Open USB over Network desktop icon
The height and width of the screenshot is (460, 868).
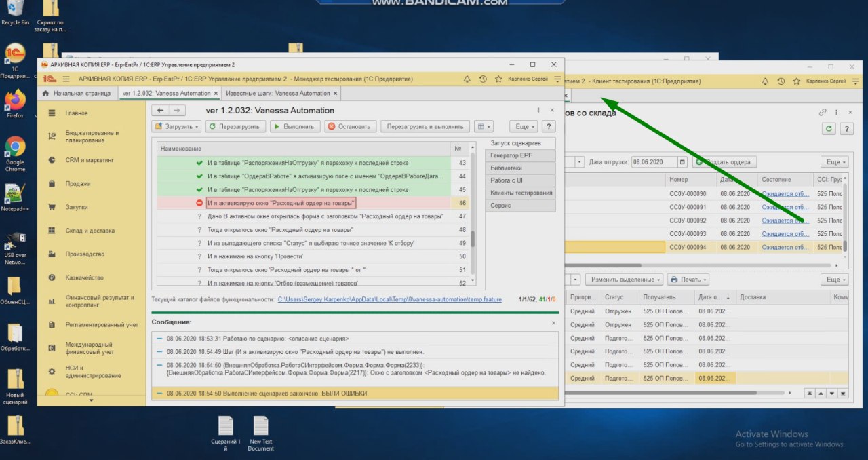pos(14,248)
